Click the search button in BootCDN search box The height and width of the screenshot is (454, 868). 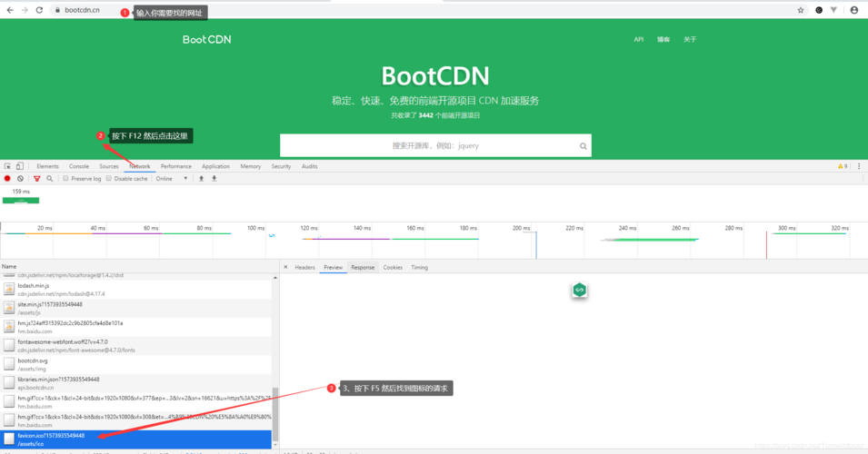coord(583,146)
